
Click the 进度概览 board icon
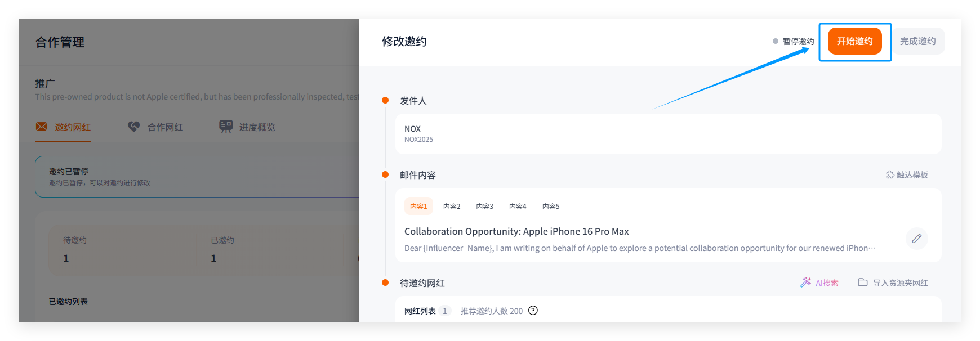click(x=226, y=127)
